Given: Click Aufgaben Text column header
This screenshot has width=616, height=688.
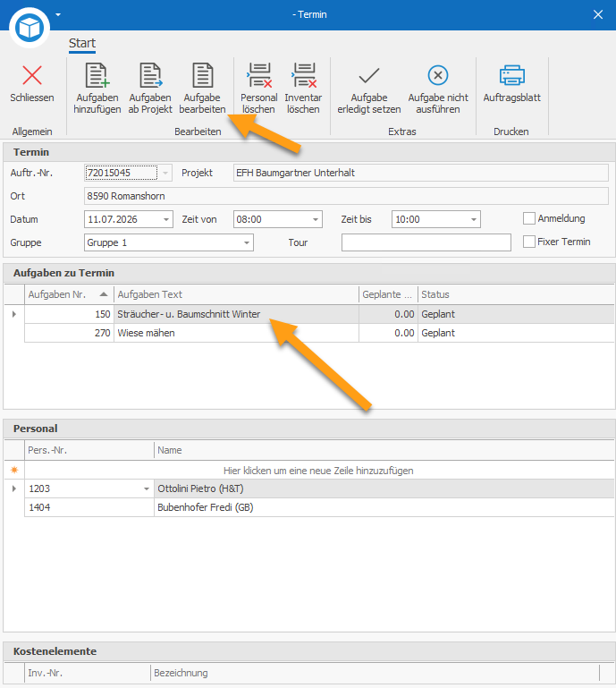Looking at the screenshot, I should [236, 294].
